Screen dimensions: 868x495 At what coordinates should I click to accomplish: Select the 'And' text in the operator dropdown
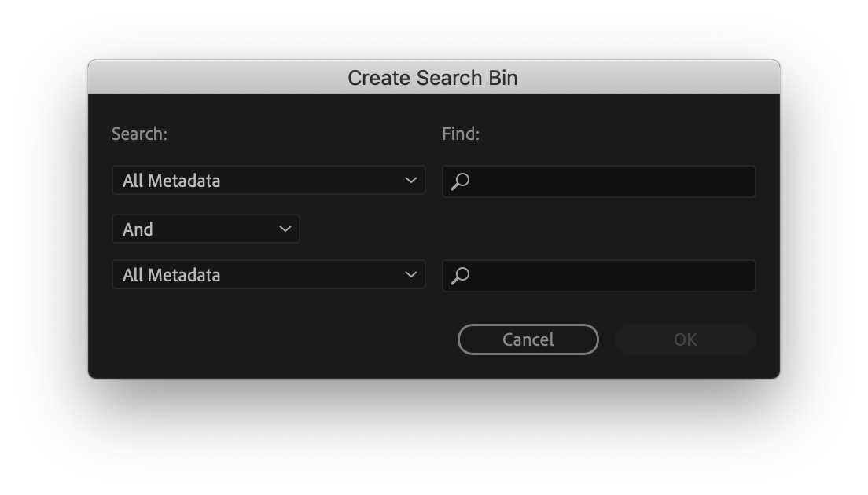point(138,229)
